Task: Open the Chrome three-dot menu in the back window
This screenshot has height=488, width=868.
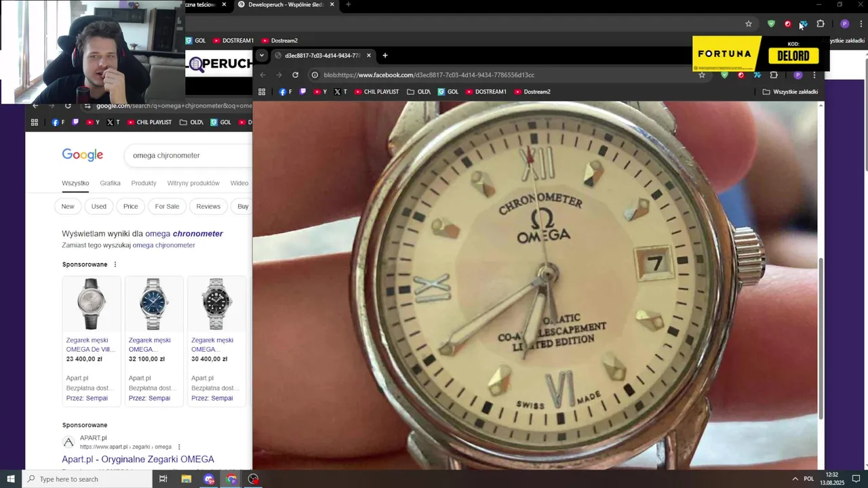Action: point(861,24)
